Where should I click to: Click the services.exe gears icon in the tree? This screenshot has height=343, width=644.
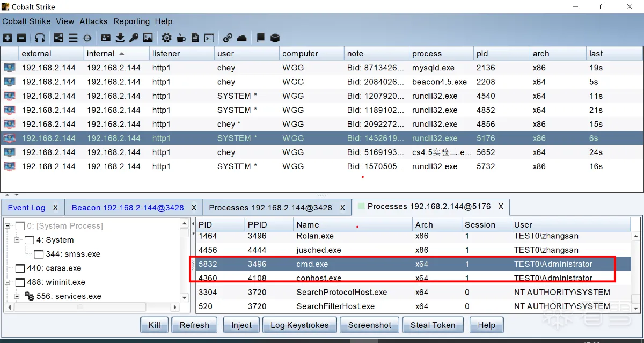[x=30, y=296]
